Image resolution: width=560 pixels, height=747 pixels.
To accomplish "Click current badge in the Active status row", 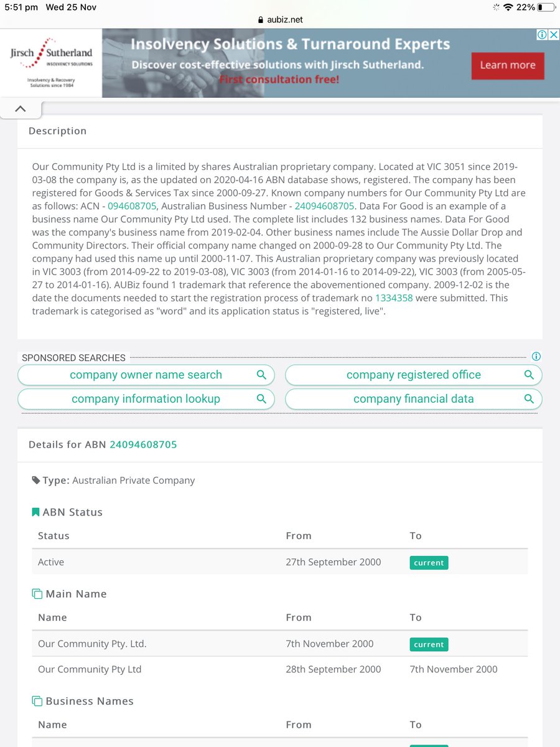I will click(429, 563).
